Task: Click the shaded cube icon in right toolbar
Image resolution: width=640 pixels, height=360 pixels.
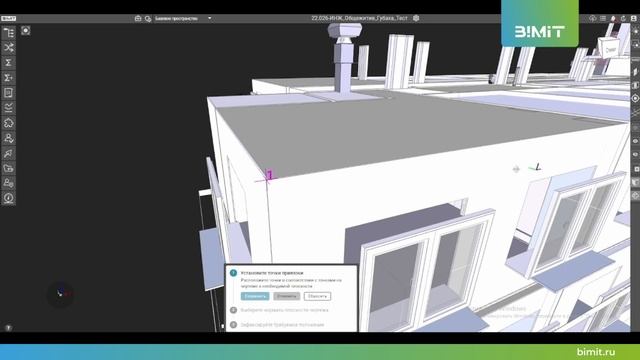Action: pyautogui.click(x=635, y=182)
